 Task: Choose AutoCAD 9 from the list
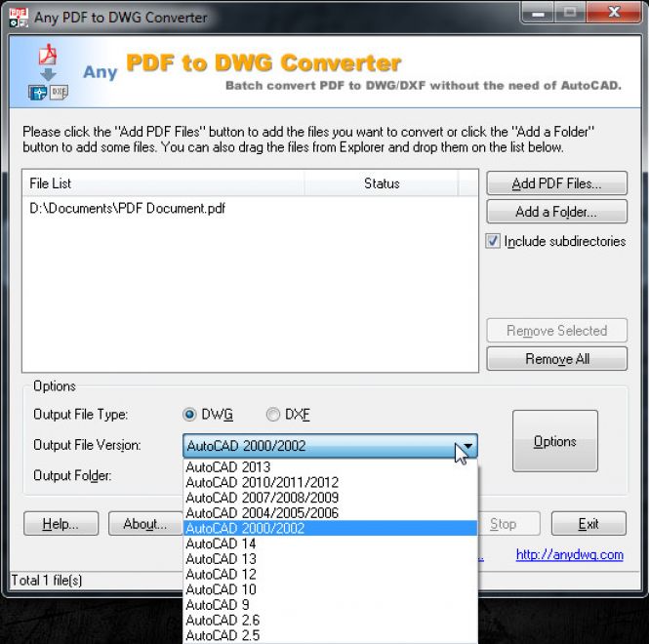point(330,605)
